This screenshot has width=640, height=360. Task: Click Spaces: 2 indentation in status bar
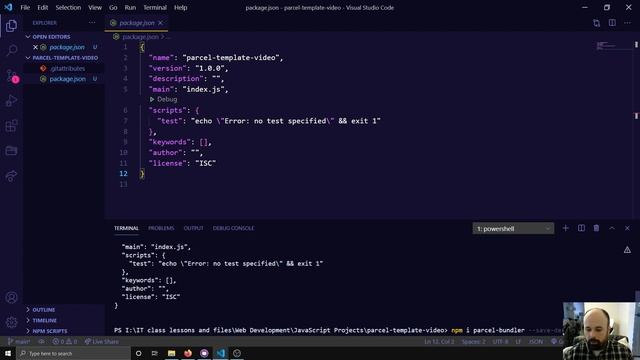coord(473,342)
